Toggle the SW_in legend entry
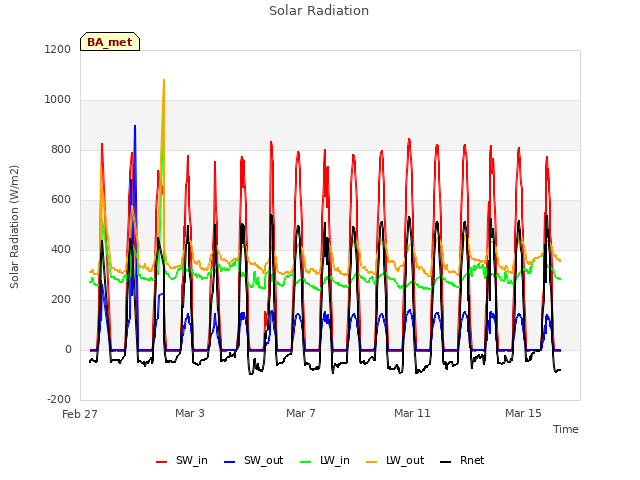This screenshot has width=640, height=480. coord(182,461)
